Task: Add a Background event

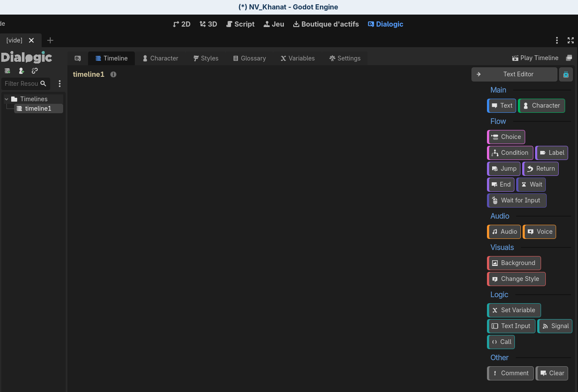Action: coord(514,263)
